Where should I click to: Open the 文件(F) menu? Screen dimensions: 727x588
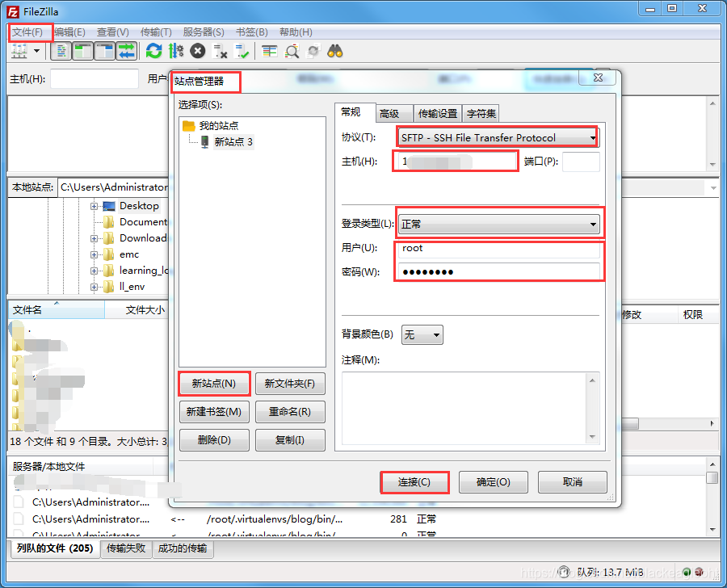pyautogui.click(x=27, y=32)
